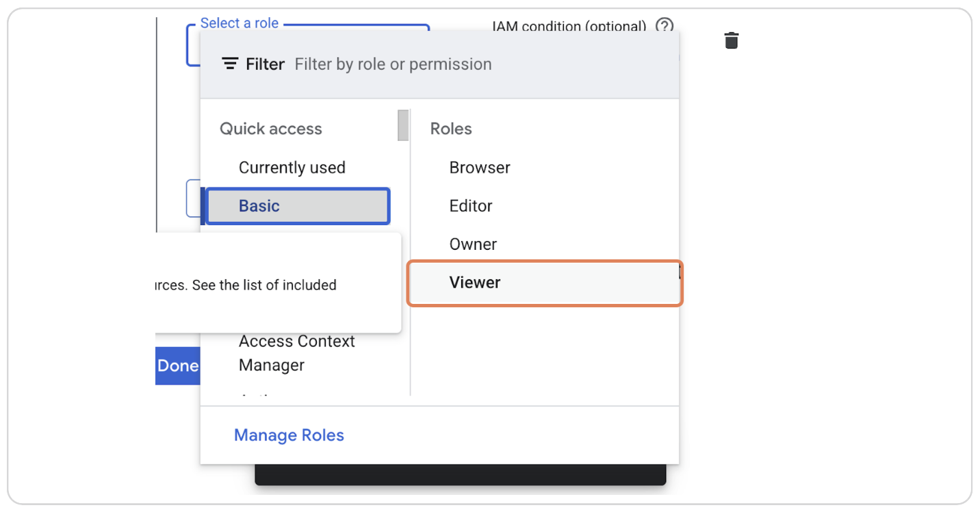Delete this role binding with the trash icon
Screen dimensions: 980x512
[x=731, y=40]
